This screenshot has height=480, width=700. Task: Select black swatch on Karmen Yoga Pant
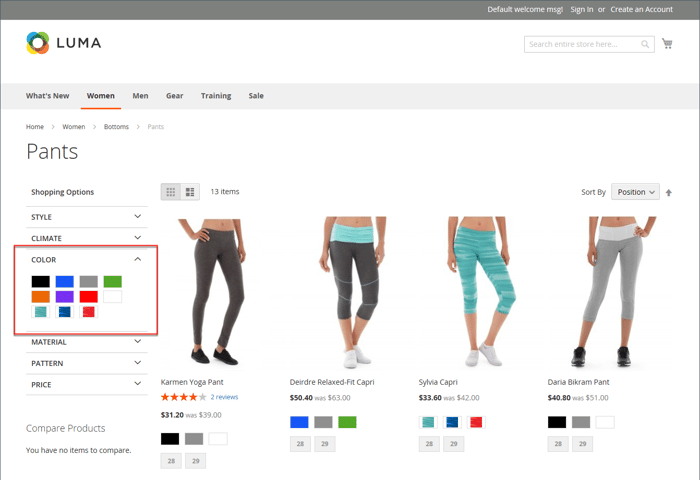click(170, 439)
